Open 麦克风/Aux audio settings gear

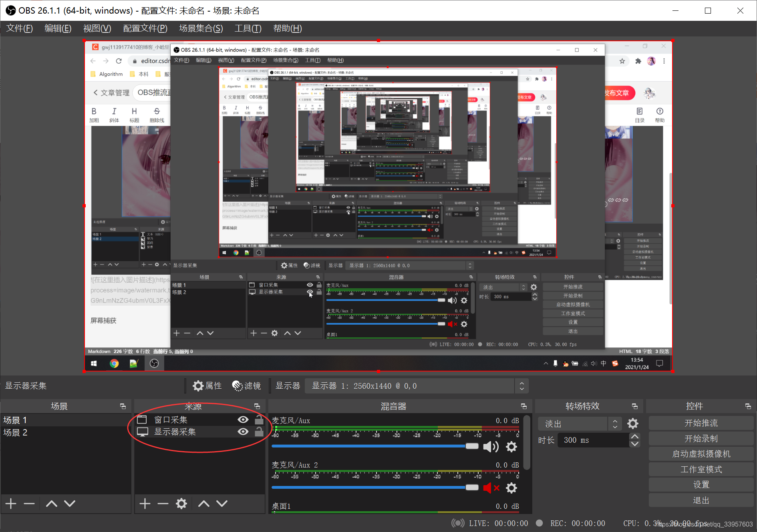(511, 446)
